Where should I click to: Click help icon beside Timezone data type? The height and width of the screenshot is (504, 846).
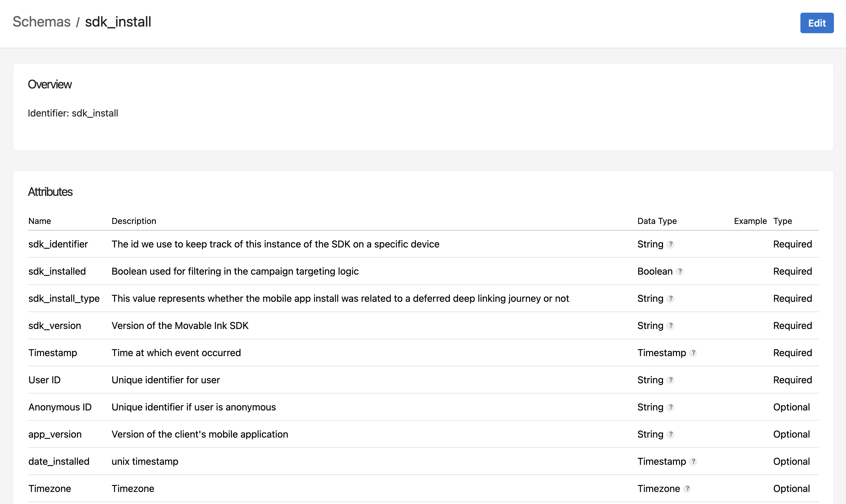(687, 489)
